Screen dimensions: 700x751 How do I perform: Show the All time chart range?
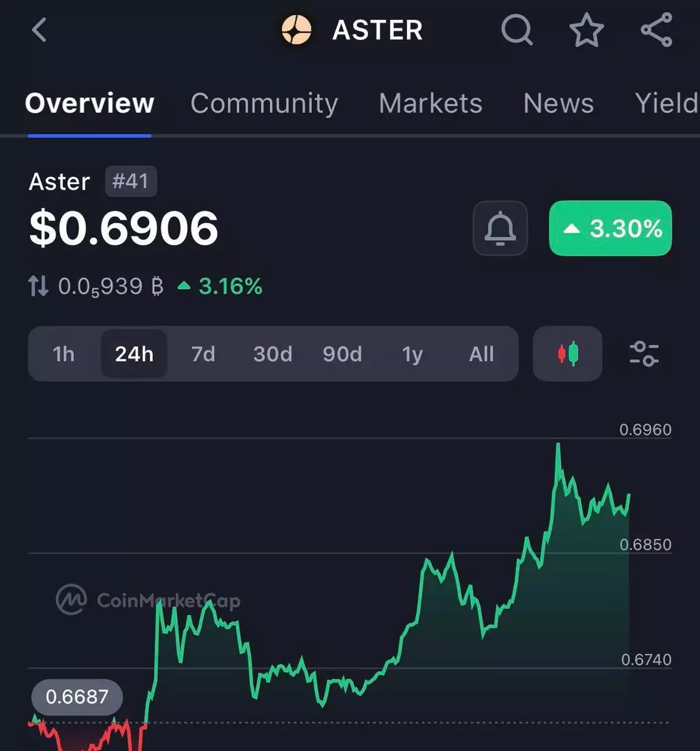[x=481, y=354]
